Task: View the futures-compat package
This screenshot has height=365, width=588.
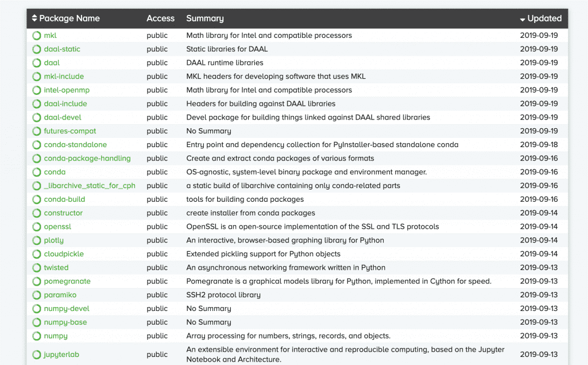Action: pyautogui.click(x=69, y=131)
